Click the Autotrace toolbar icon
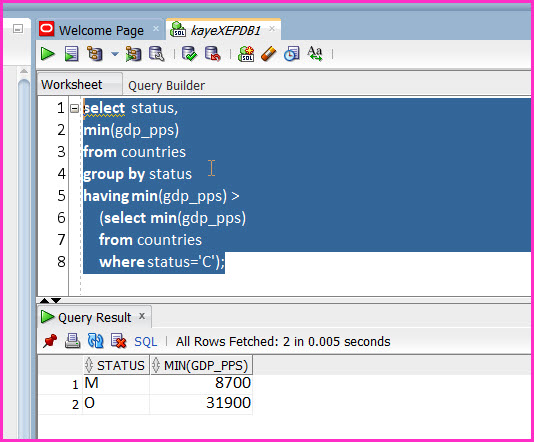This screenshot has width=534, height=442. (x=134, y=54)
